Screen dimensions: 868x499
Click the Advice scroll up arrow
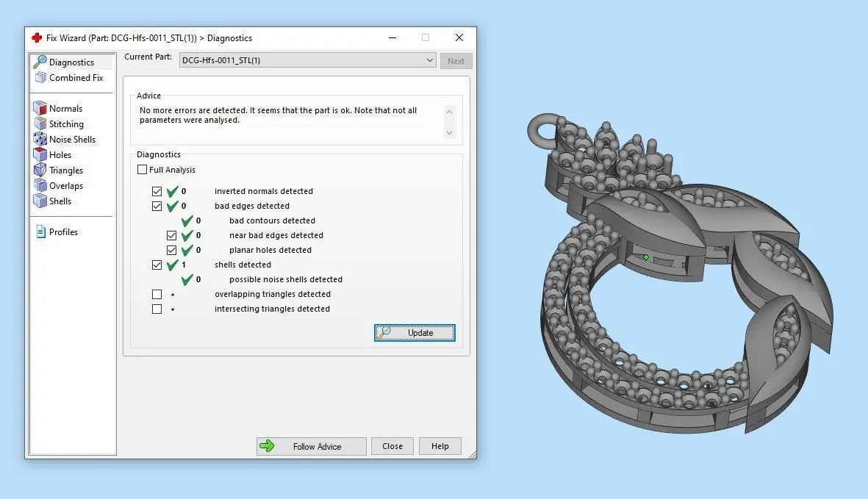click(450, 112)
